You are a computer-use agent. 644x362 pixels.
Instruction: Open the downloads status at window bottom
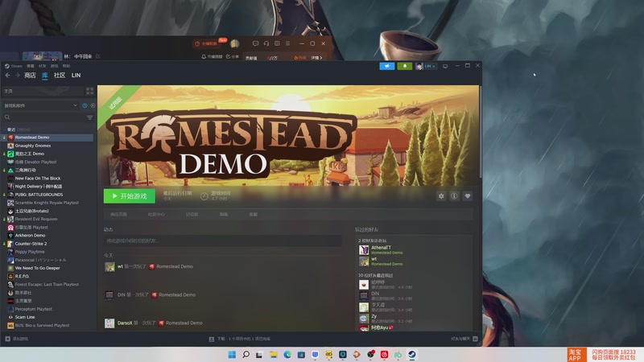coord(239,339)
